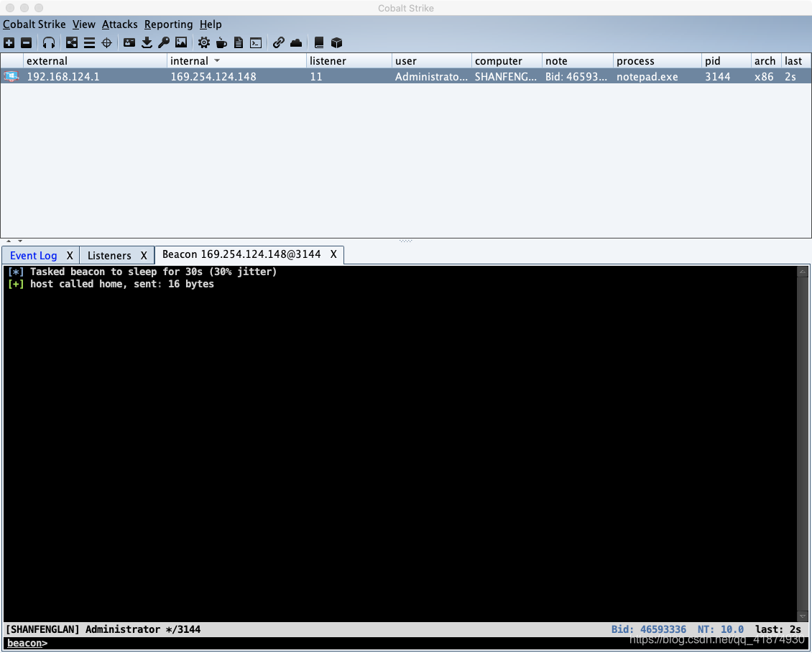The image size is (812, 653).
Task: Click the Administrato... user cell
Action: (431, 77)
